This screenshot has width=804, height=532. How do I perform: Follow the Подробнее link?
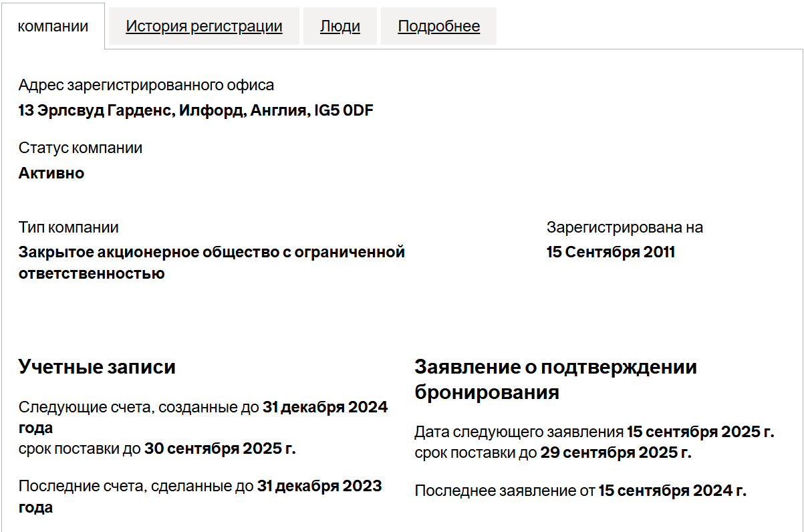(438, 25)
